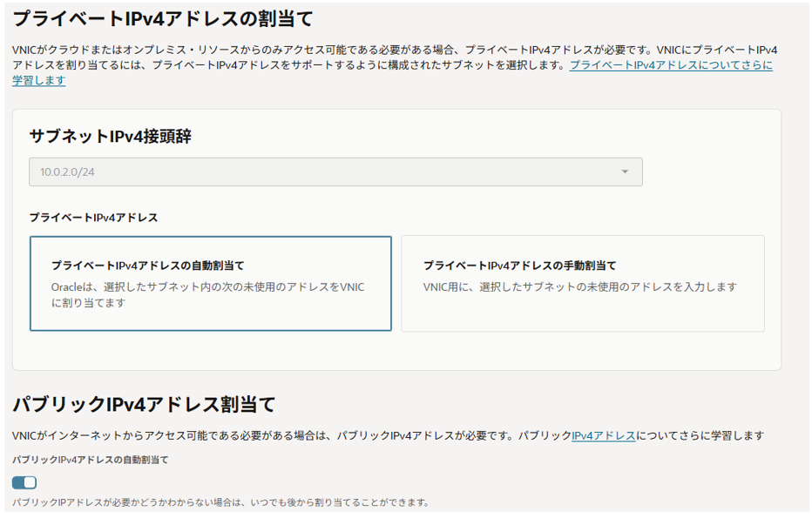Click the IPv4アドレス link in the public section
The image size is (812, 518).
pos(604,435)
